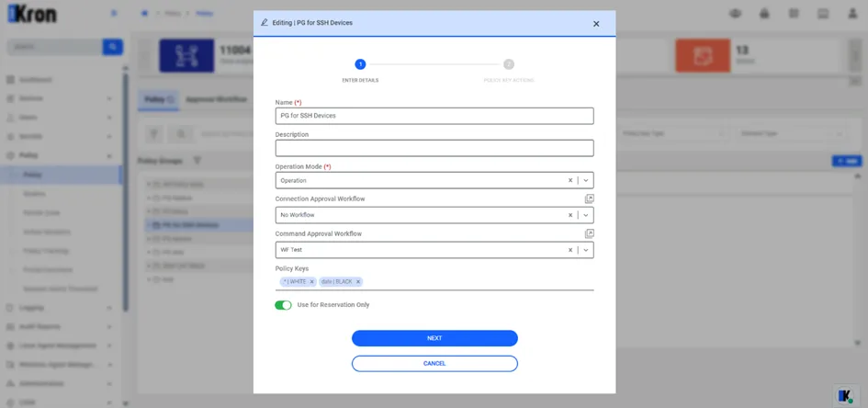Toggle Use for Reservation Only switch
This screenshot has width=868, height=408.
coord(283,305)
